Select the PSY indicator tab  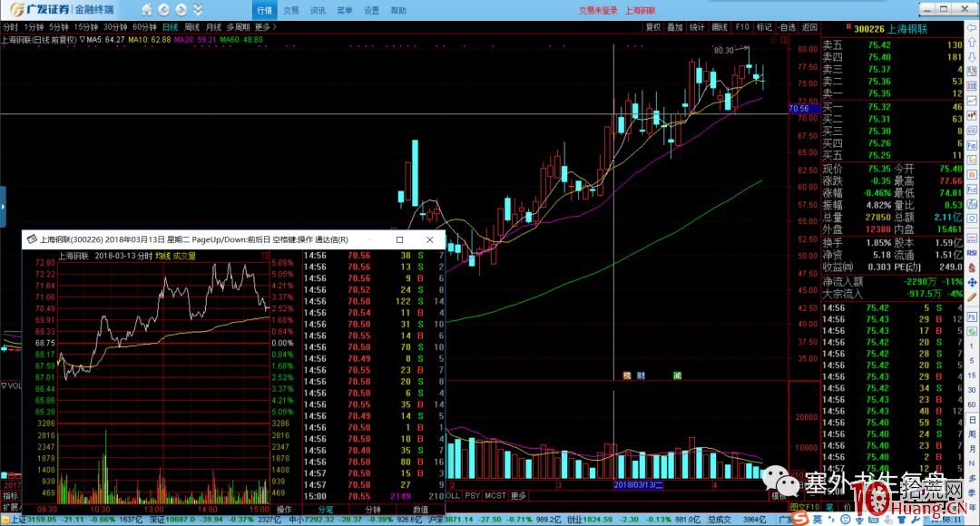tap(473, 495)
